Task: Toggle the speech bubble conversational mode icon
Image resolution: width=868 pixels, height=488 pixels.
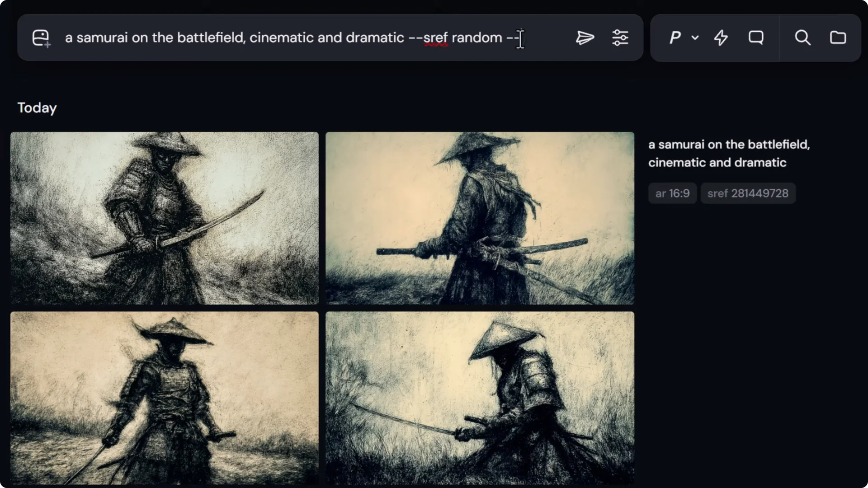Action: (x=756, y=38)
